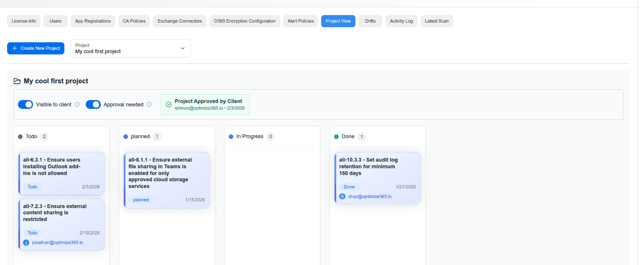Viewport: 644px width, 265px height.
Task: Open the App Registrations tab
Action: tap(93, 21)
